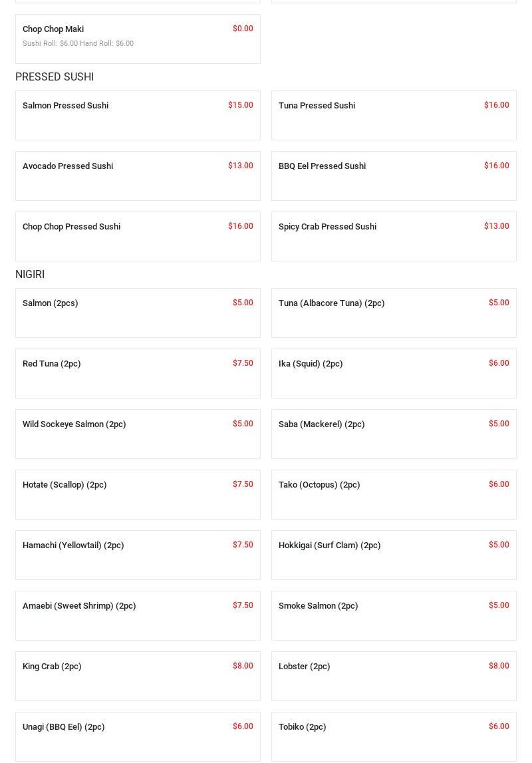Select BBQ Eel Pressed Sushi
532x763 pixels.
(x=322, y=166)
